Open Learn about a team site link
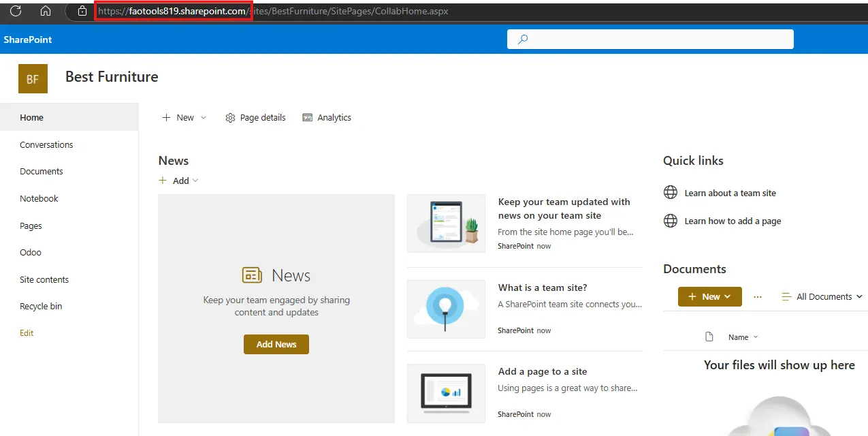This screenshot has height=436, width=868. (x=730, y=193)
